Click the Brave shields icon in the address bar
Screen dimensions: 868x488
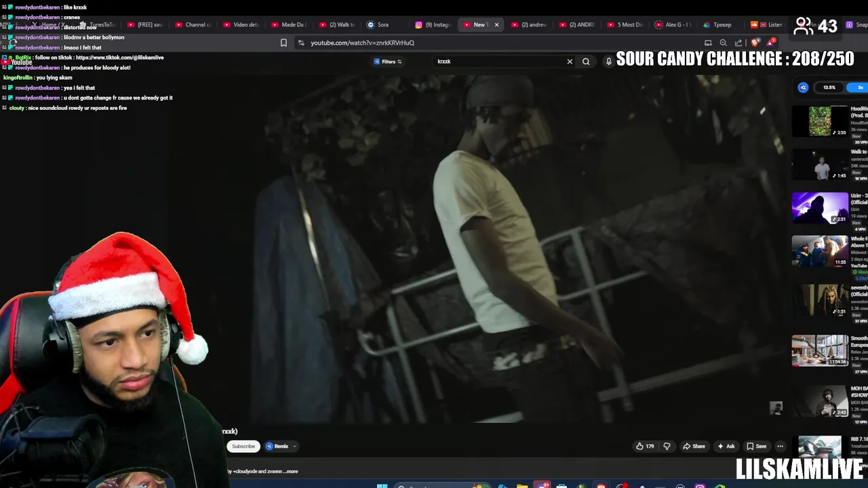tap(755, 43)
